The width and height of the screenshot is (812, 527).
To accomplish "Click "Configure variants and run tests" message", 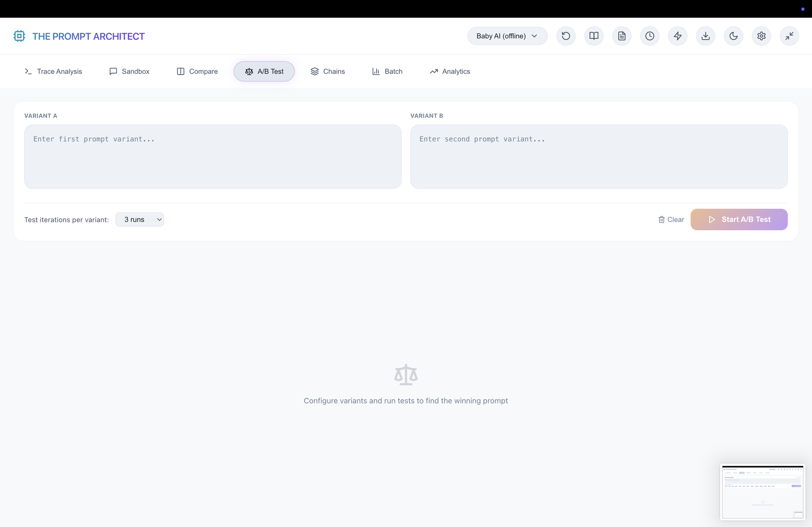I will 406,401.
